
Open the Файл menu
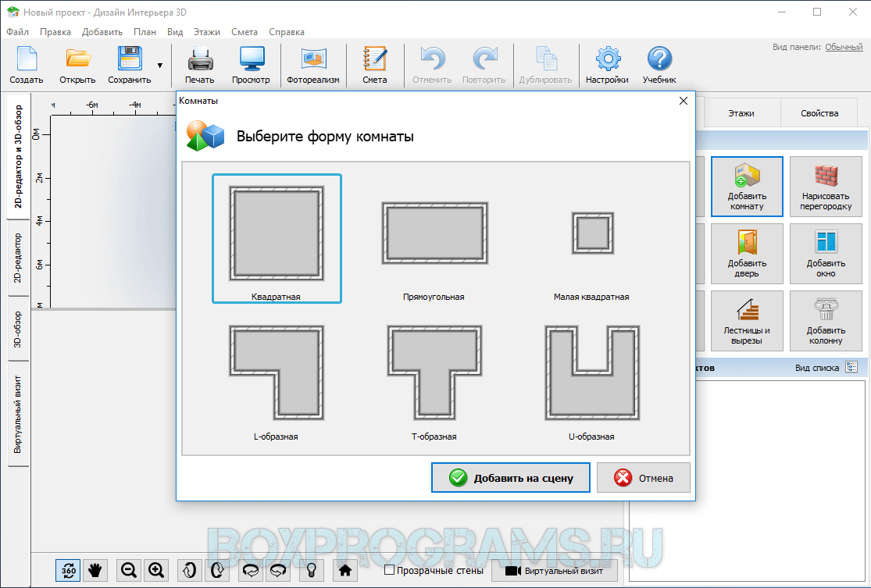point(18,32)
